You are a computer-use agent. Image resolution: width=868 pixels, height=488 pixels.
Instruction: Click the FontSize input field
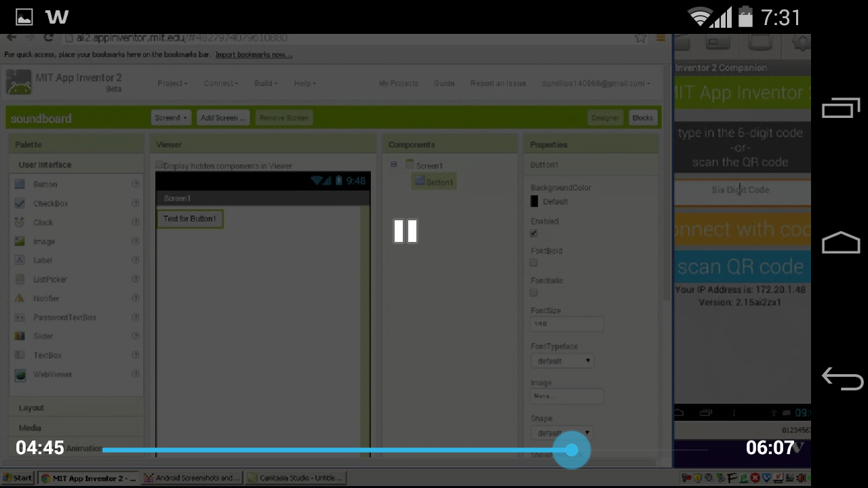pyautogui.click(x=566, y=324)
